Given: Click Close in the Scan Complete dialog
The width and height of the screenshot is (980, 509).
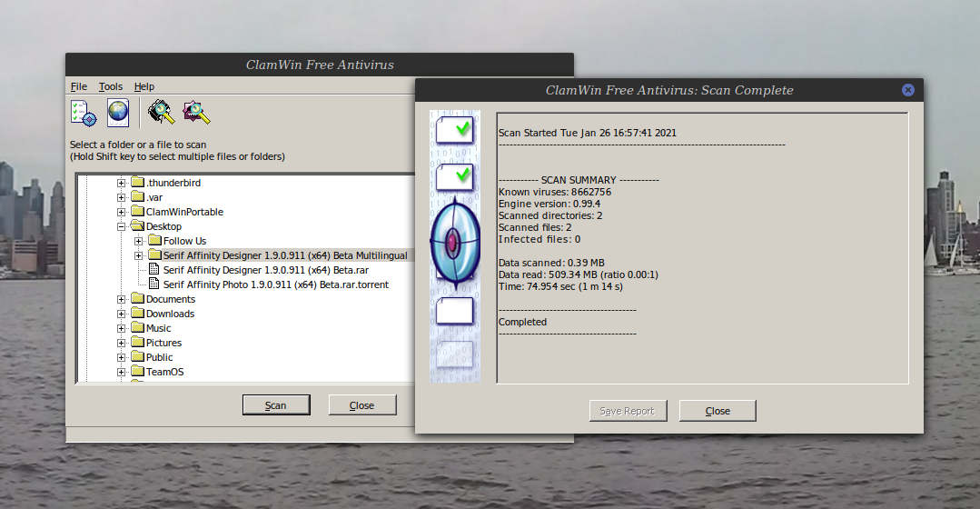Looking at the screenshot, I should coord(718,411).
